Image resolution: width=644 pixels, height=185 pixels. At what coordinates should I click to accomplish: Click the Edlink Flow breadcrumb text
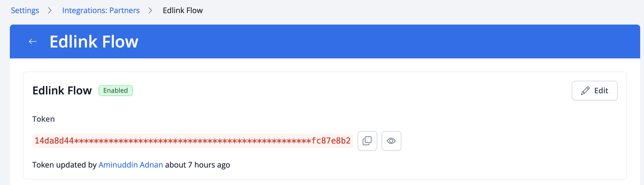(x=182, y=10)
